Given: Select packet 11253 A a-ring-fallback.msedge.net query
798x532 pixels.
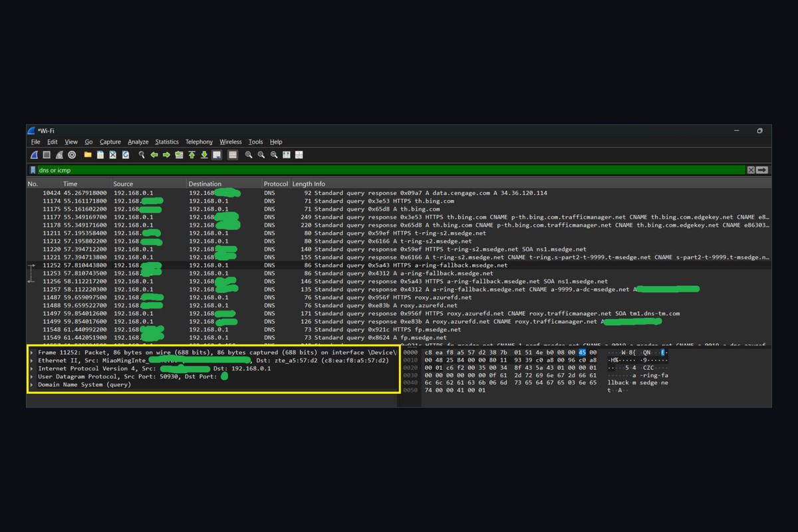Looking at the screenshot, I should click(x=399, y=273).
